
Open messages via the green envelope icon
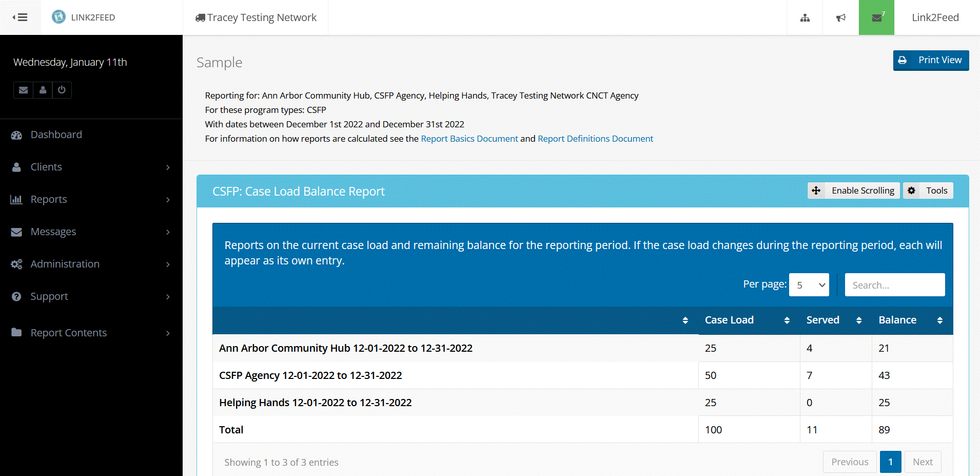(x=876, y=17)
